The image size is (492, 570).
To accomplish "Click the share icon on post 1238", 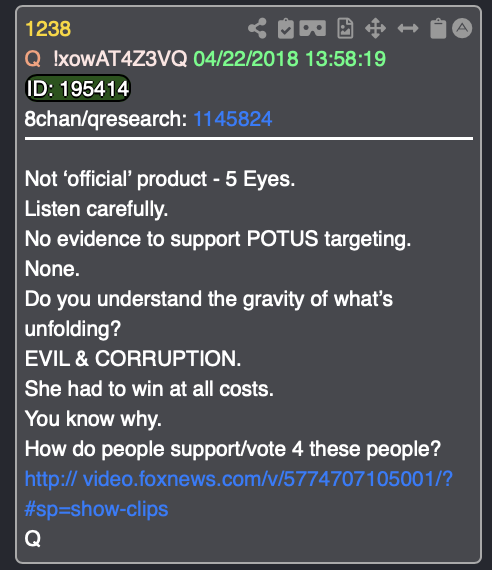I will [257, 28].
